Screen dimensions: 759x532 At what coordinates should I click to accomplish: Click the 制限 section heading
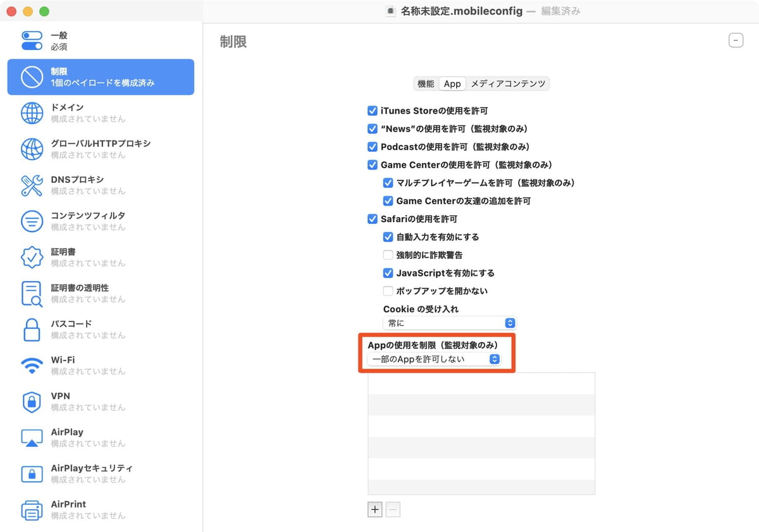click(x=233, y=42)
